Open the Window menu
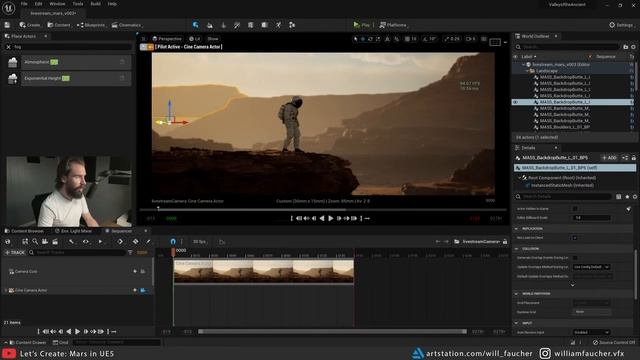Viewport: 640px width, 360px height. coord(57,4)
